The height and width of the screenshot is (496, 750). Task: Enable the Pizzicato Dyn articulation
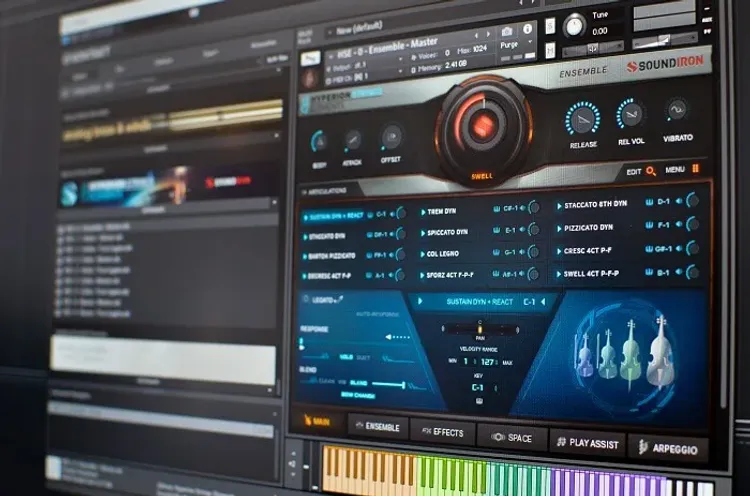[x=591, y=228]
